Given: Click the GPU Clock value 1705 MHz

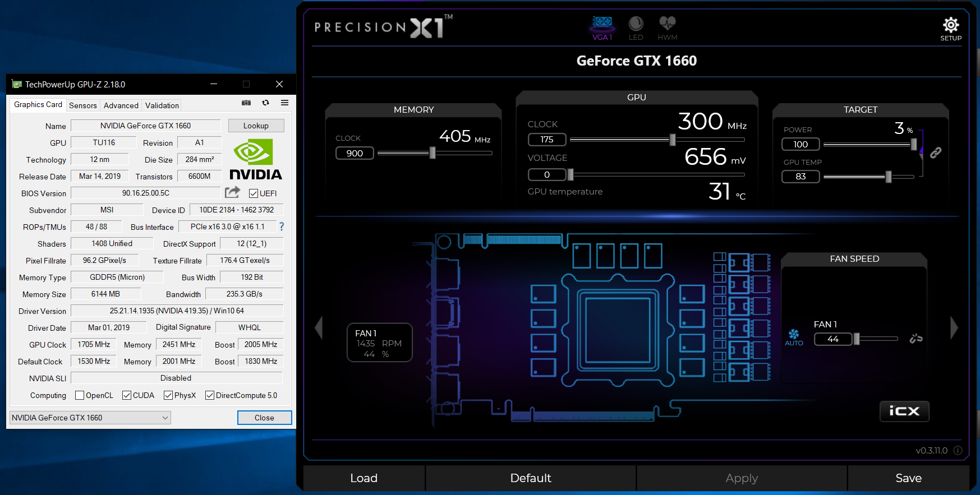Looking at the screenshot, I should point(94,344).
